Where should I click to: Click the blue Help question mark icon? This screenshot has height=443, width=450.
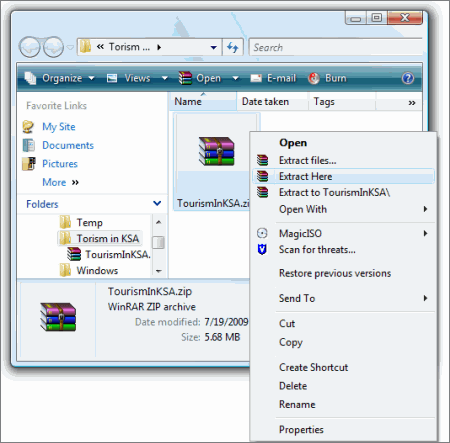point(408,78)
